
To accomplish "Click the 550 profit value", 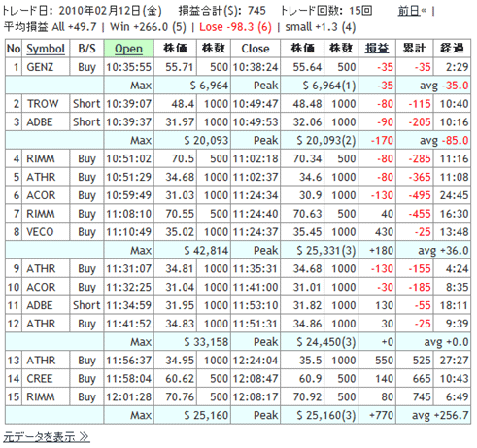I will pos(384,361).
